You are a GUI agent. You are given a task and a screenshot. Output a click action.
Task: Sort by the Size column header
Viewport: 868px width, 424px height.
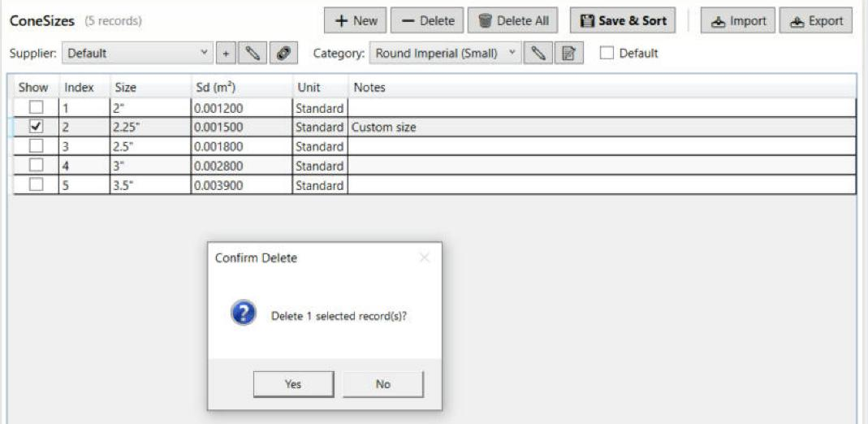pos(150,88)
